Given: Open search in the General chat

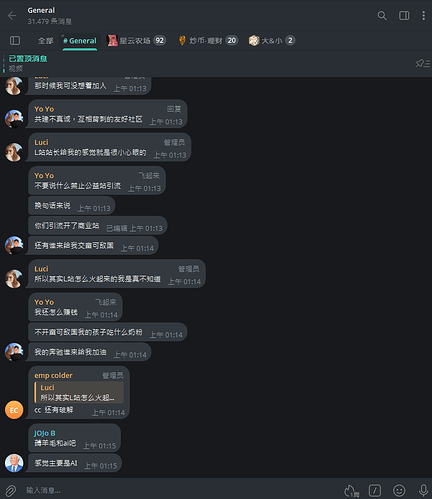Looking at the screenshot, I should (382, 15).
